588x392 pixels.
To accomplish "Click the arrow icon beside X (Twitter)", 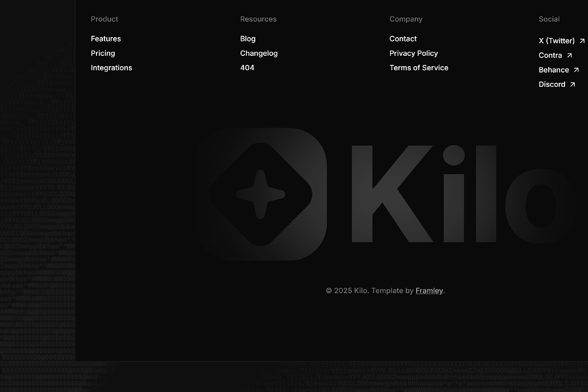I will tap(582, 41).
